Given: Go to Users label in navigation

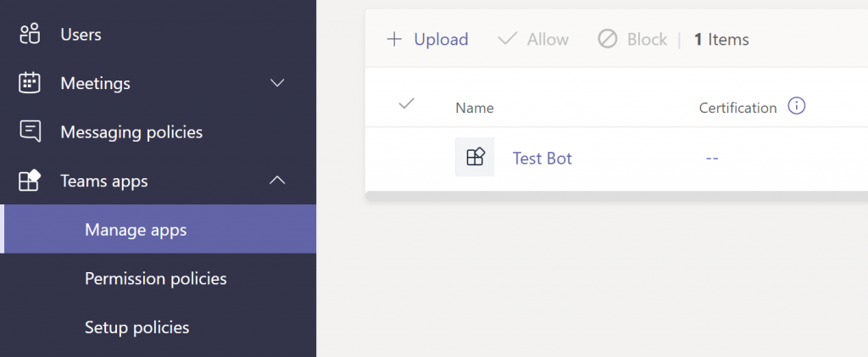Looking at the screenshot, I should pyautogui.click(x=81, y=35).
